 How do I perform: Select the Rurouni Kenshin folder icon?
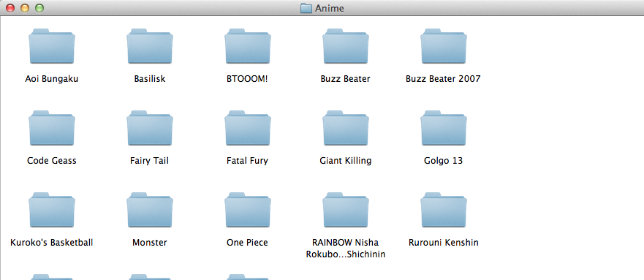point(444,210)
